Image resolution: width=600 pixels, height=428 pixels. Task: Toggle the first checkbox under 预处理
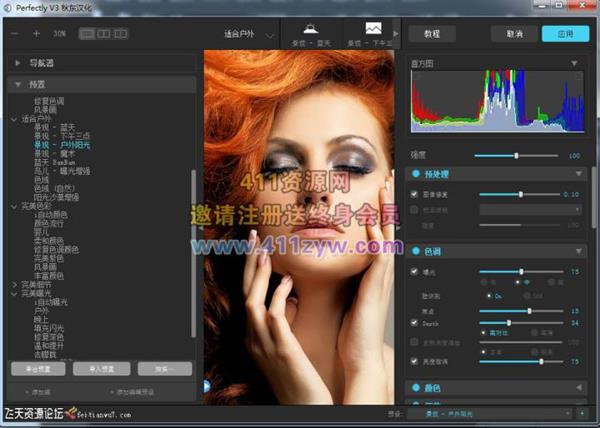tap(415, 194)
